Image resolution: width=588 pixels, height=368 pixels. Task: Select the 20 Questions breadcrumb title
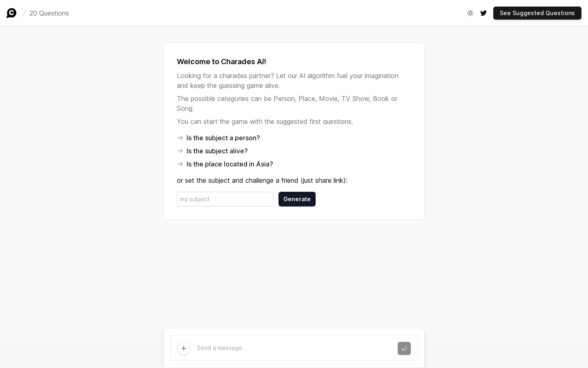pyautogui.click(x=49, y=13)
